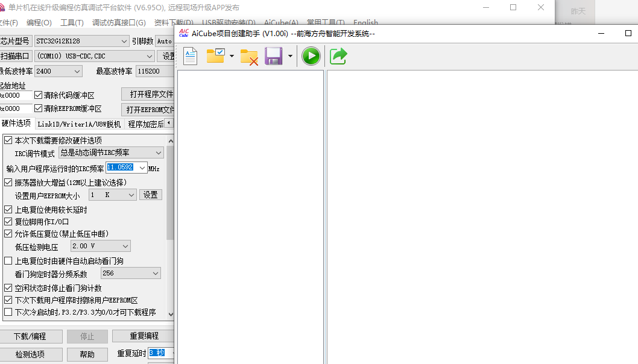Viewport: 638px width, 364px height.
Task: Enable 下次冷启动时 P3.2/P3.3 checkbox
Action: 8,312
